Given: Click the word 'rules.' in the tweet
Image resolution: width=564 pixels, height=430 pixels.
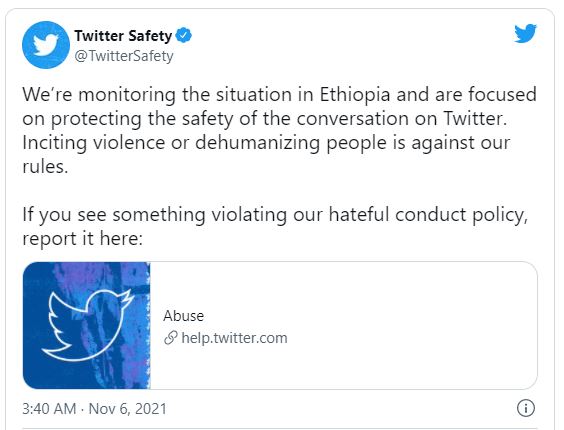Looking at the screenshot, I should pyautogui.click(x=45, y=167).
